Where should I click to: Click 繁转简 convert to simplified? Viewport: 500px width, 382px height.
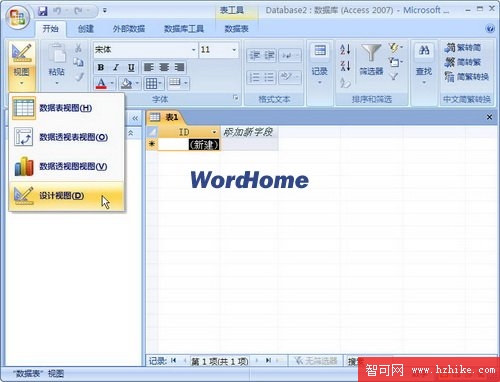[x=462, y=48]
